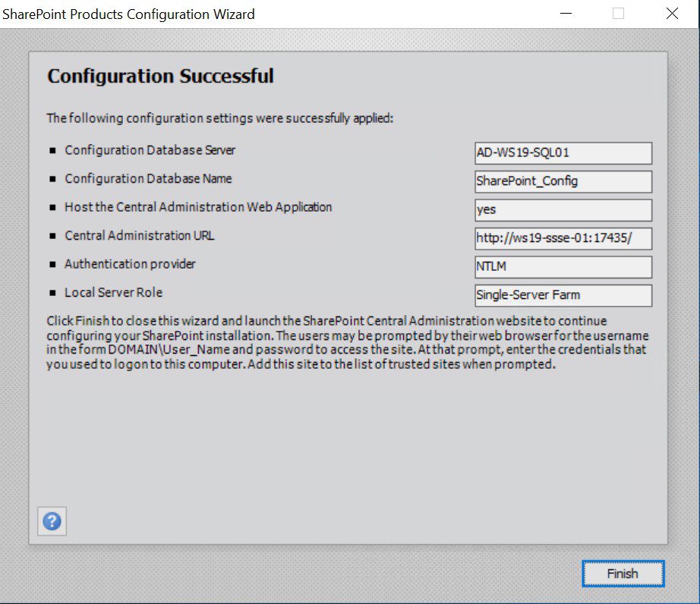Image resolution: width=700 pixels, height=604 pixels.
Task: Select the SharePoint_Config database name field
Action: click(563, 181)
